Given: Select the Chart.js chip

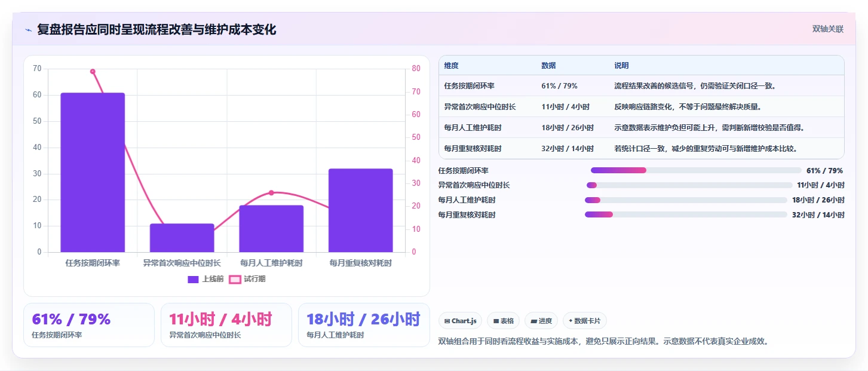Looking at the screenshot, I should click(x=461, y=321).
